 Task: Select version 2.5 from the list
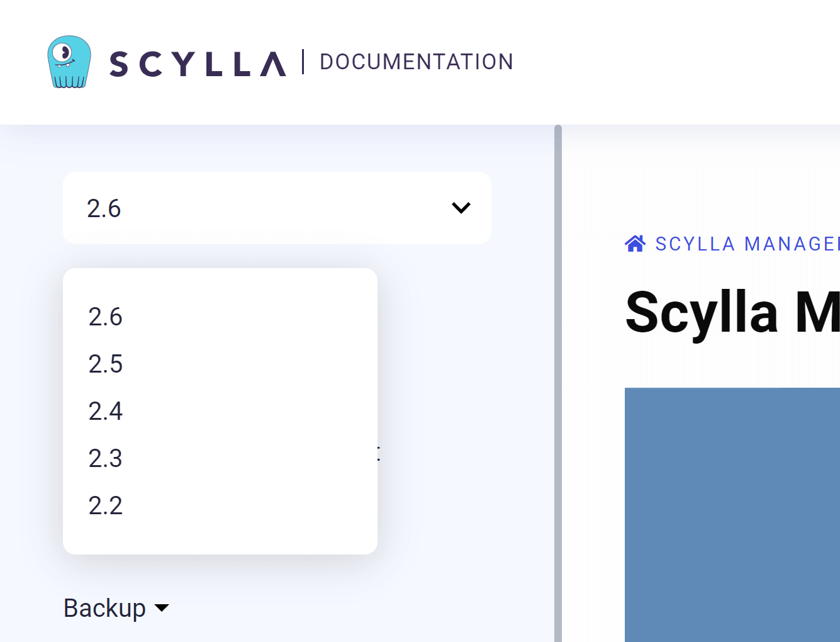106,364
